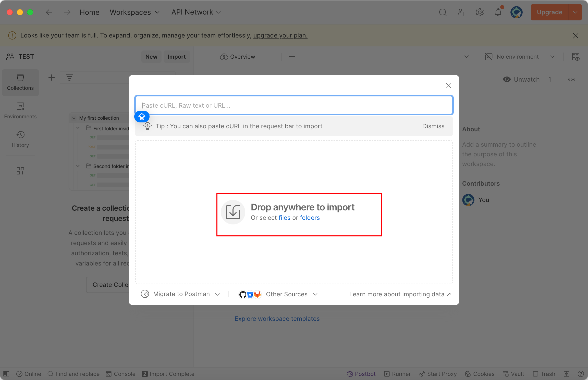
Task: Select the Collections sidebar icon
Action: 20,82
